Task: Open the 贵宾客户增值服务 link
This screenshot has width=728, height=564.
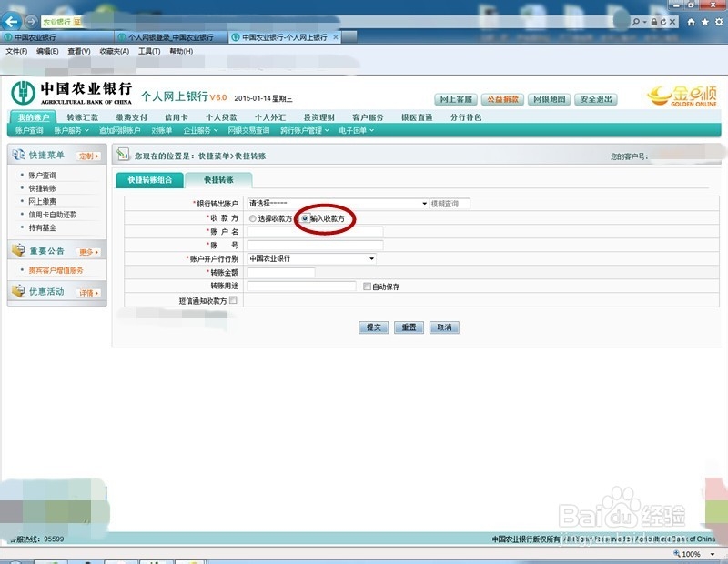Action: 56,269
